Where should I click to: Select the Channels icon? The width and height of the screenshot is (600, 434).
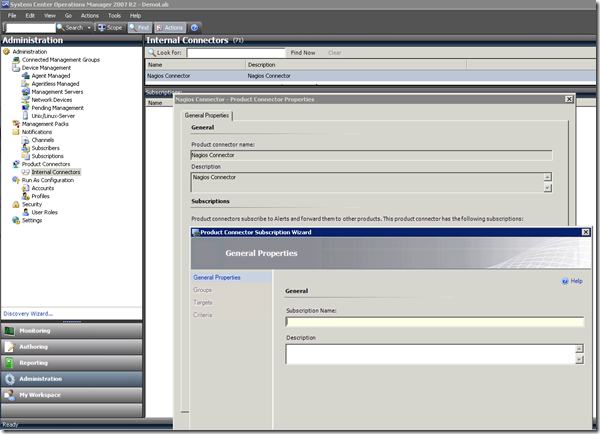[26, 140]
